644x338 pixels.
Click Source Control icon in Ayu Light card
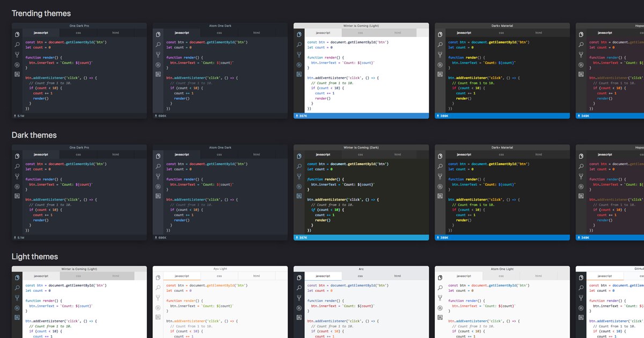coord(158,298)
